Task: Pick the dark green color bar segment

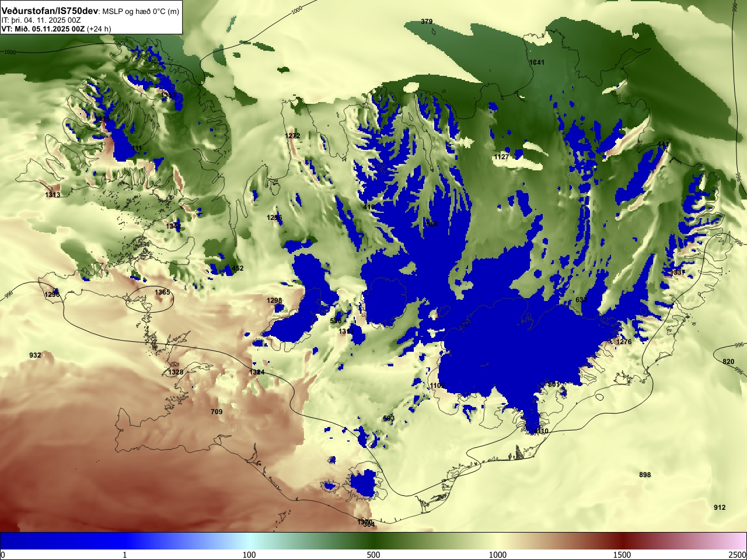Action: point(373,541)
